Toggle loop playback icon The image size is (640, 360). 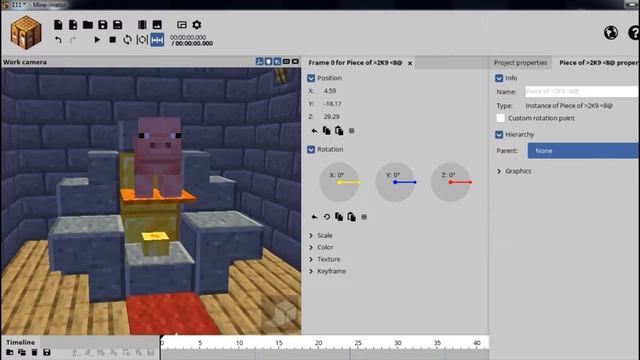pos(127,40)
